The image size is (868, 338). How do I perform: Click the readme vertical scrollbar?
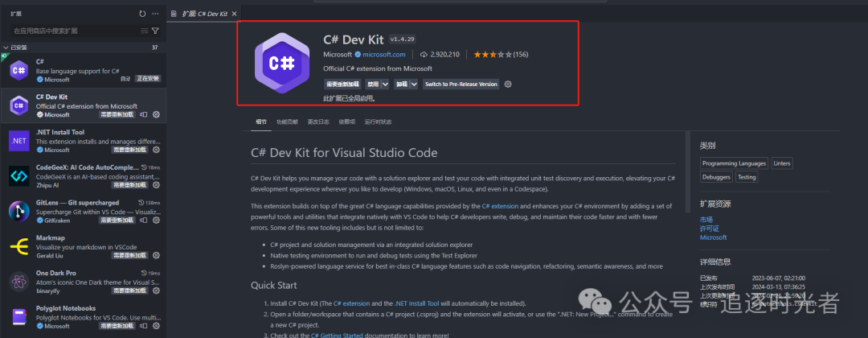(688, 171)
